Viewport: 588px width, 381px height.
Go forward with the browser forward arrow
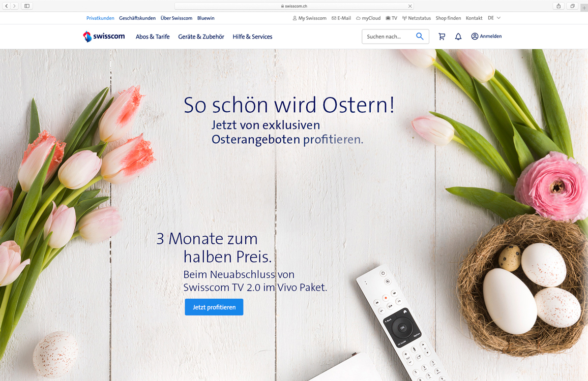(x=14, y=6)
